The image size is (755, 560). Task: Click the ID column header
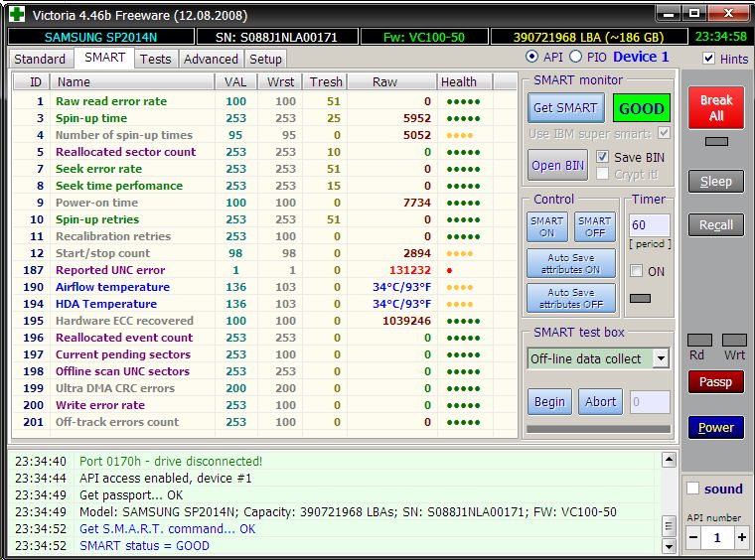(32, 81)
